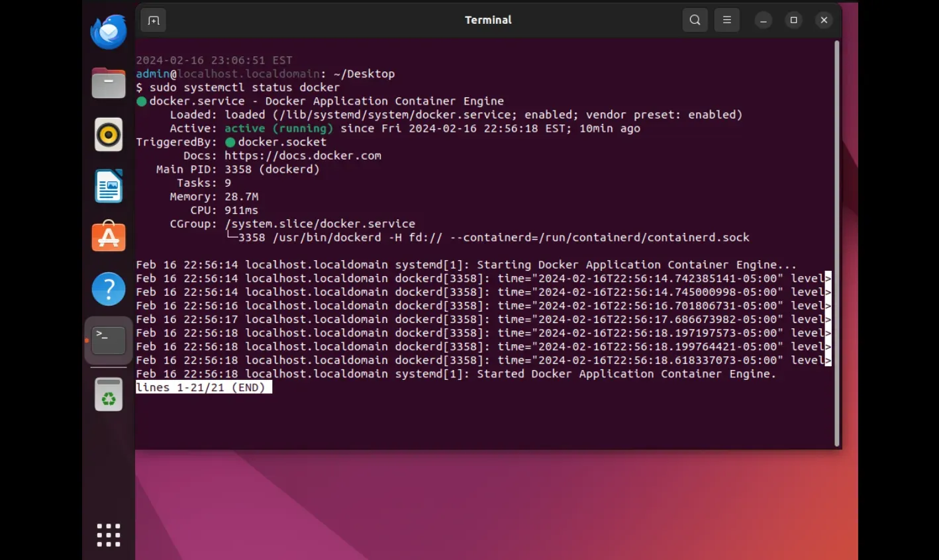Screen dimensions: 939x560
Task: Open the docs.docker.com link
Action: pyautogui.click(x=303, y=155)
